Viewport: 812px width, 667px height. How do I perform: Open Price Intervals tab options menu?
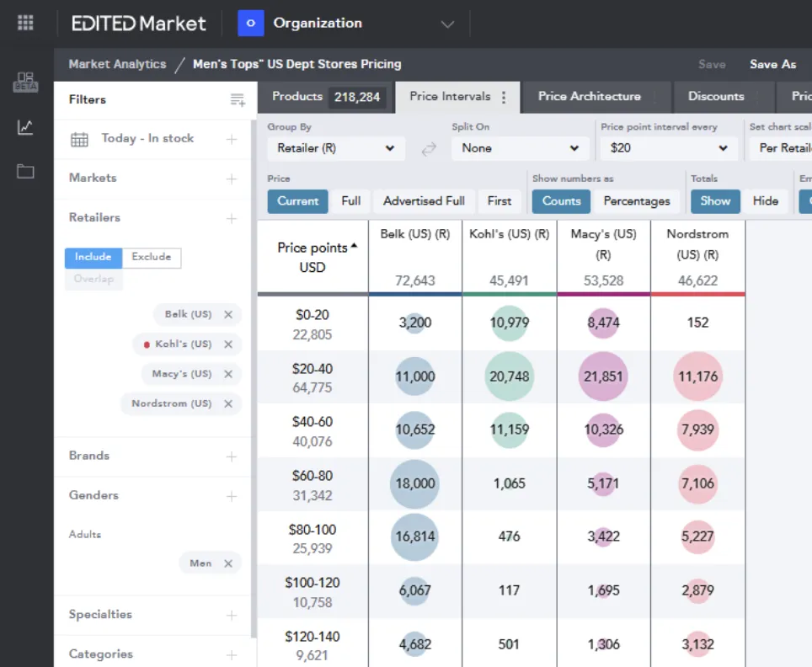click(504, 97)
